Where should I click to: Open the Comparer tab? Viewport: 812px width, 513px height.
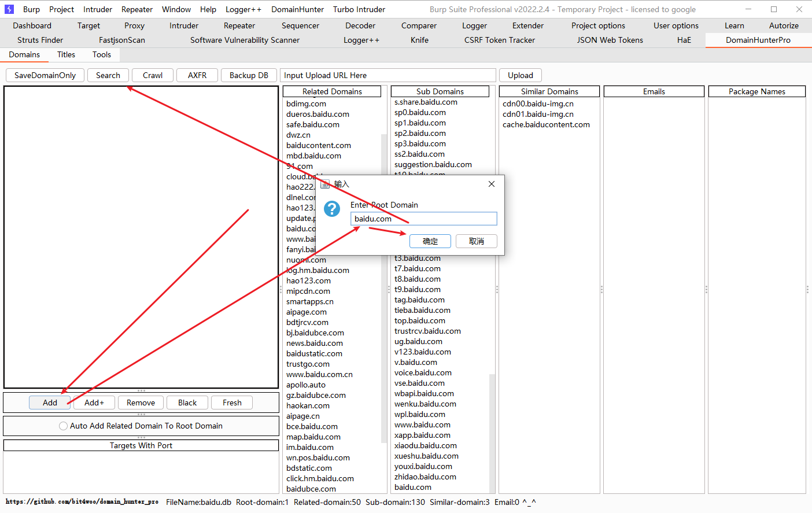click(x=419, y=25)
